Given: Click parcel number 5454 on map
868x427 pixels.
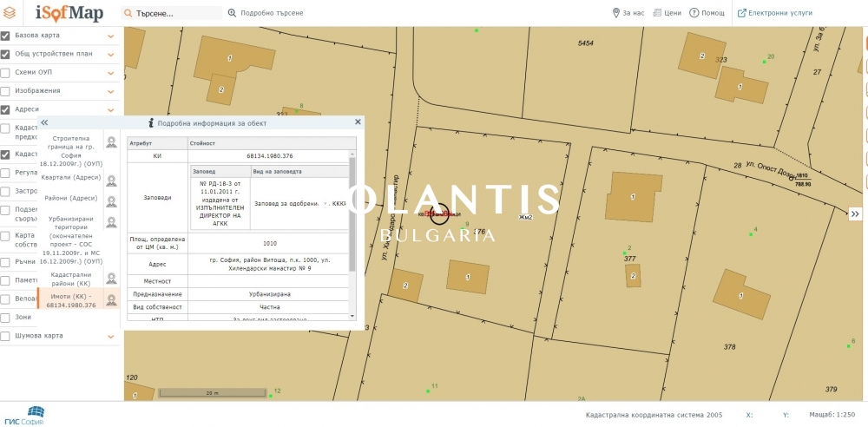Looking at the screenshot, I should pyautogui.click(x=586, y=43).
